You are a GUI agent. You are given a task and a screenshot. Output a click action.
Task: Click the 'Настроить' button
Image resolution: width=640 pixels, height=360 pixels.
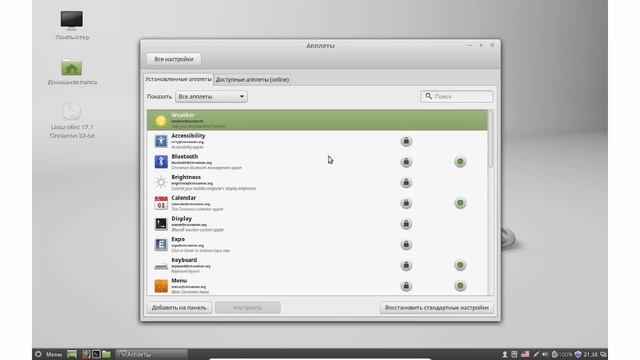(x=248, y=308)
